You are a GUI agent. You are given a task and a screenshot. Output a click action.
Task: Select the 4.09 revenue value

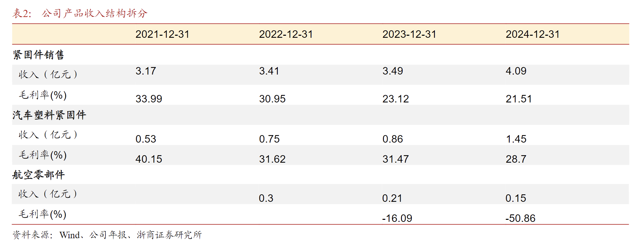516,71
